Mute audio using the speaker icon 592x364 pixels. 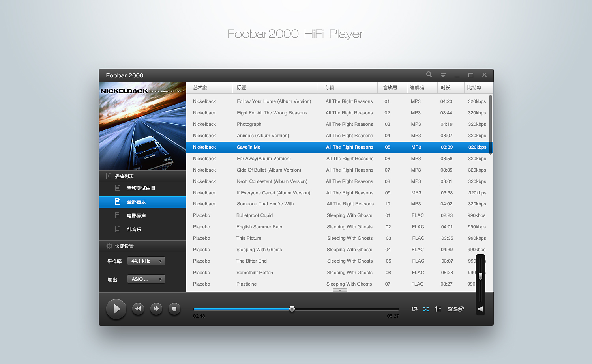pyautogui.click(x=480, y=309)
